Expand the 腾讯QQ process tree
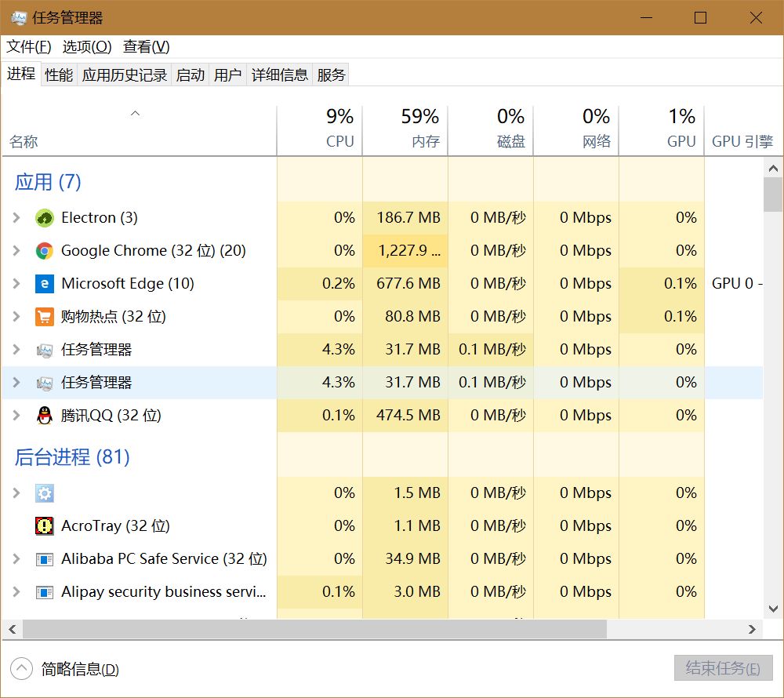 (x=16, y=415)
